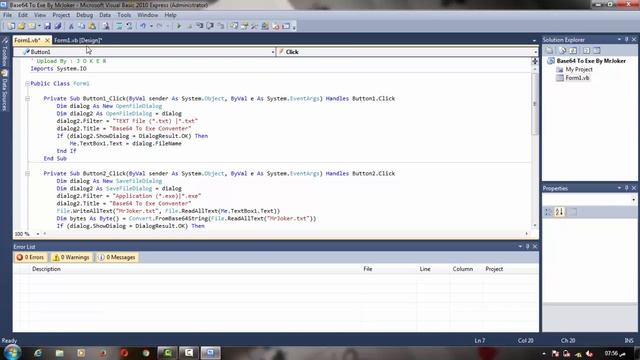This screenshot has width=640, height=360.
Task: Click the code editor vertical scrollbar thumb
Action: pyautogui.click(x=535, y=103)
